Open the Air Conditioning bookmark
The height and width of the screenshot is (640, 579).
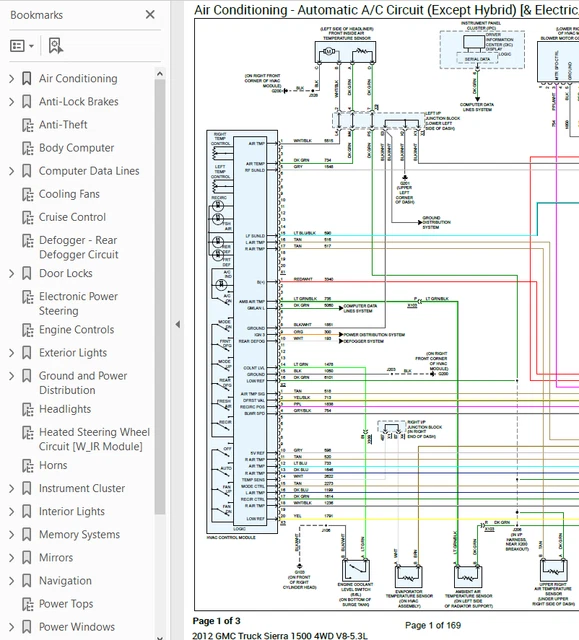click(x=78, y=78)
